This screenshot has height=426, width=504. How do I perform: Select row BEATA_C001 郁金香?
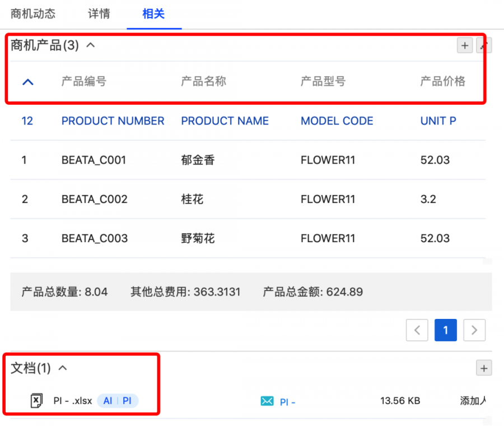point(248,160)
